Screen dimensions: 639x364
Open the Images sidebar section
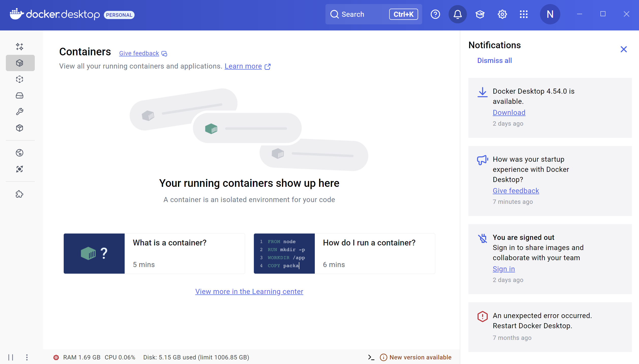(x=20, y=79)
